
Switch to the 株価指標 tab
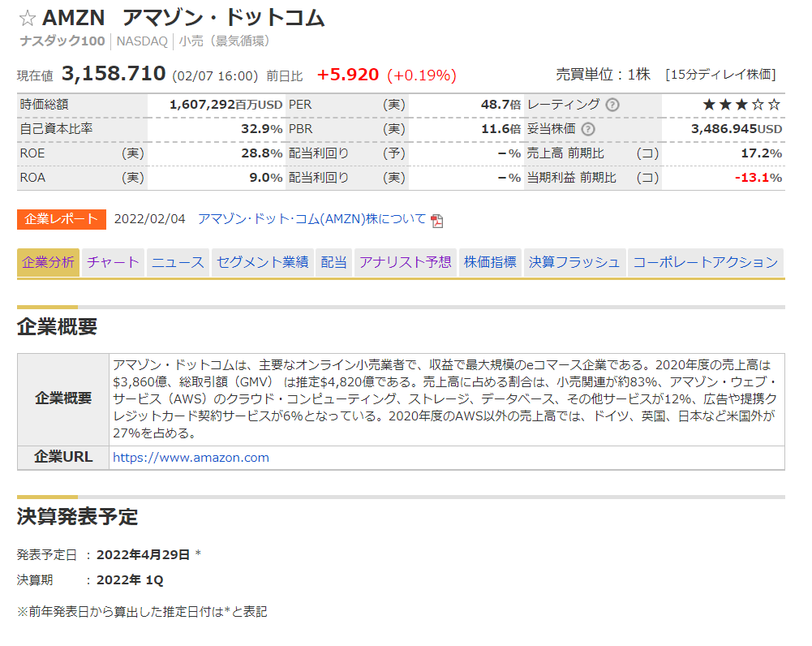tap(490, 262)
